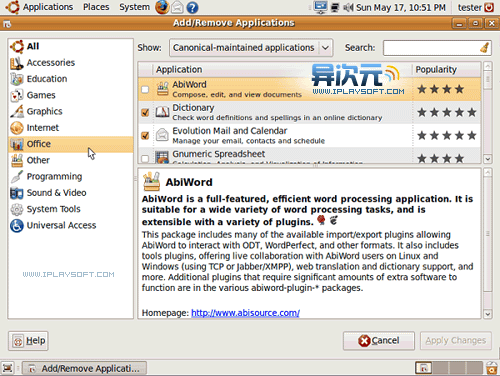The width and height of the screenshot is (500, 376).
Task: Open the Applications menu
Action: (x=48, y=7)
